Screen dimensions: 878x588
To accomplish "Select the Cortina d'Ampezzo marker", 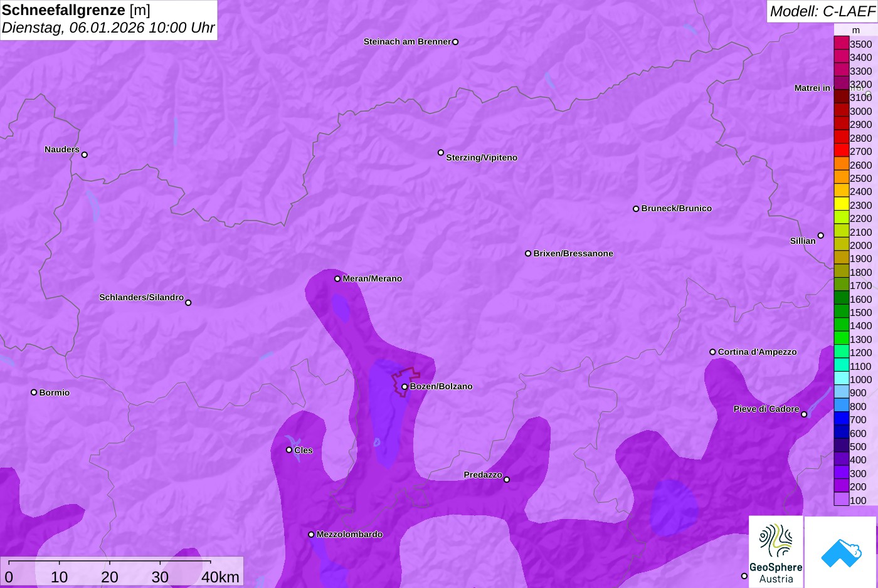I will pyautogui.click(x=712, y=352).
